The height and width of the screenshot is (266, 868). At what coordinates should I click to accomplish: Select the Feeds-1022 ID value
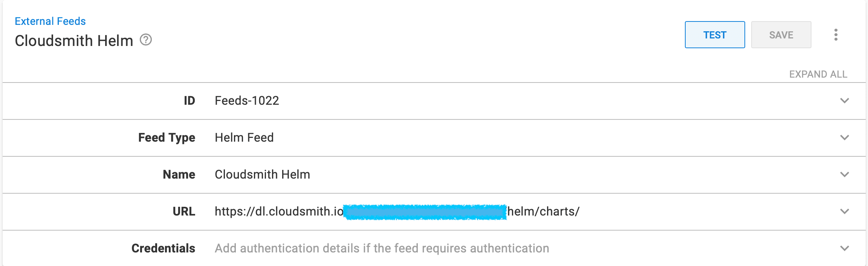tap(247, 101)
